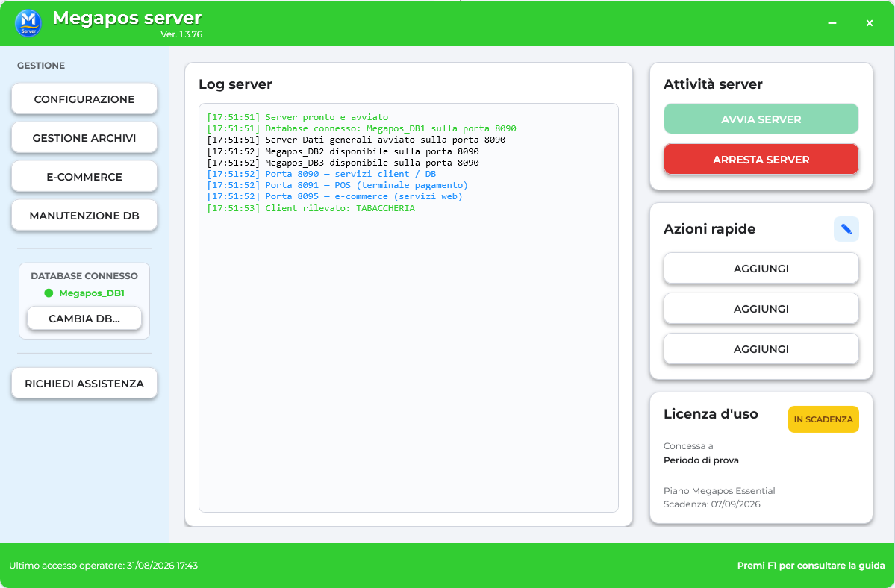Open the CONFIGURAZIONE section
This screenshot has width=895, height=588.
(x=84, y=99)
